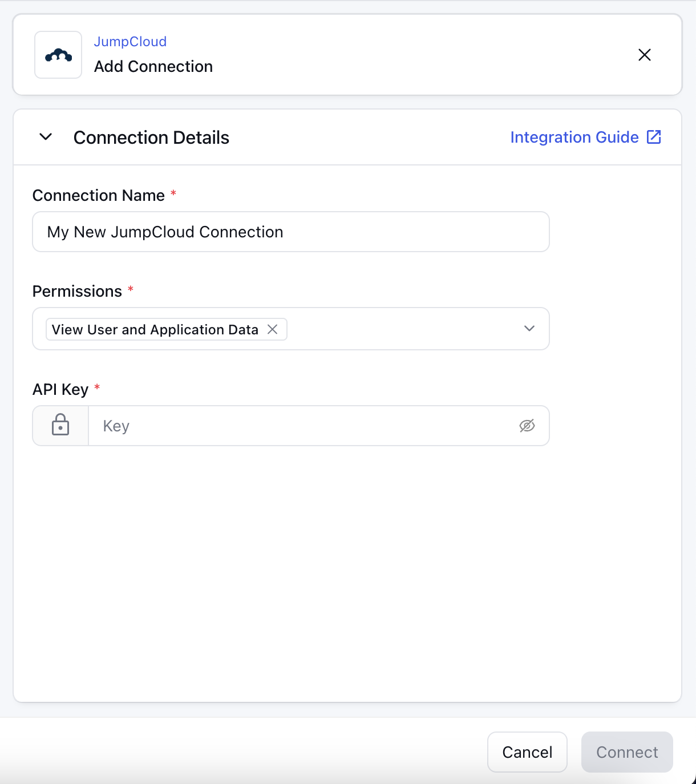The height and width of the screenshot is (784, 696).
Task: Focus the Connection Name text field
Action: 291,232
